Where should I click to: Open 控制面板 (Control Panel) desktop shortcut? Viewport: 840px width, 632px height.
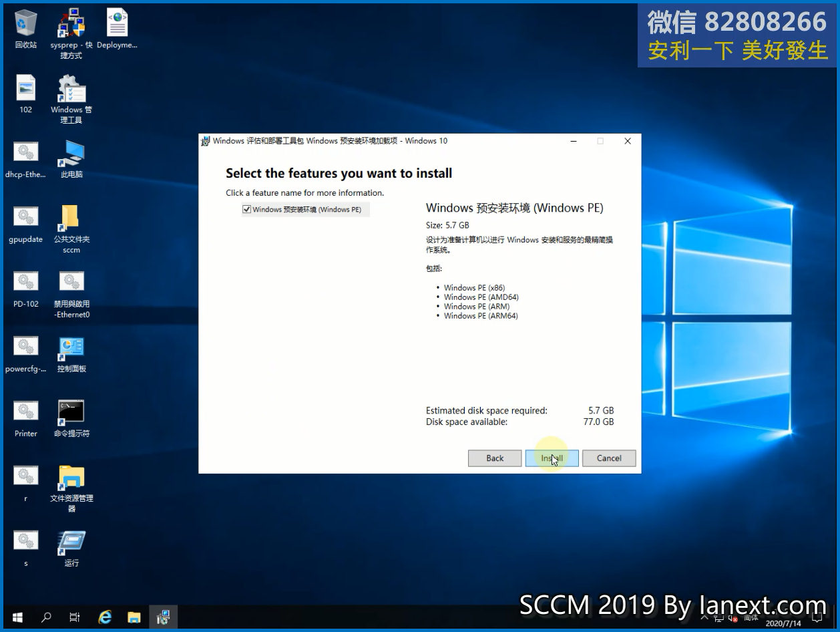(x=71, y=353)
